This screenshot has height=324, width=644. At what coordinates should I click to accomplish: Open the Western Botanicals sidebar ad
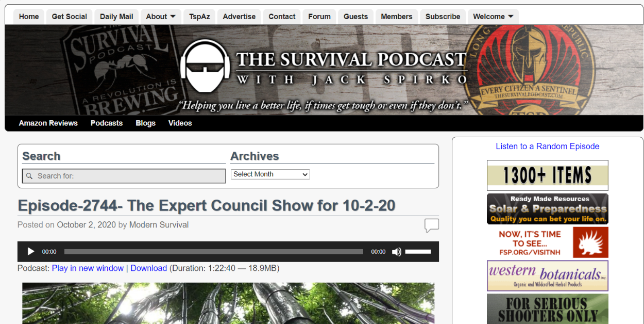point(547,276)
